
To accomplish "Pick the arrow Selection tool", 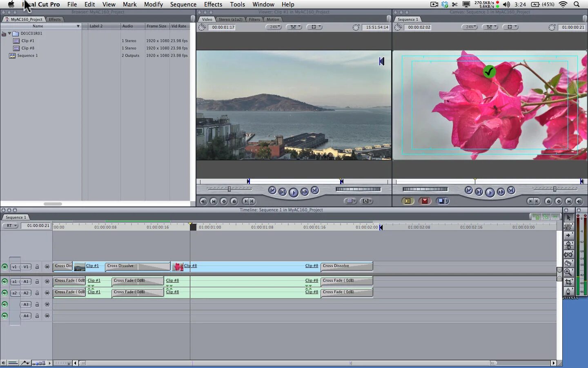I will [568, 218].
